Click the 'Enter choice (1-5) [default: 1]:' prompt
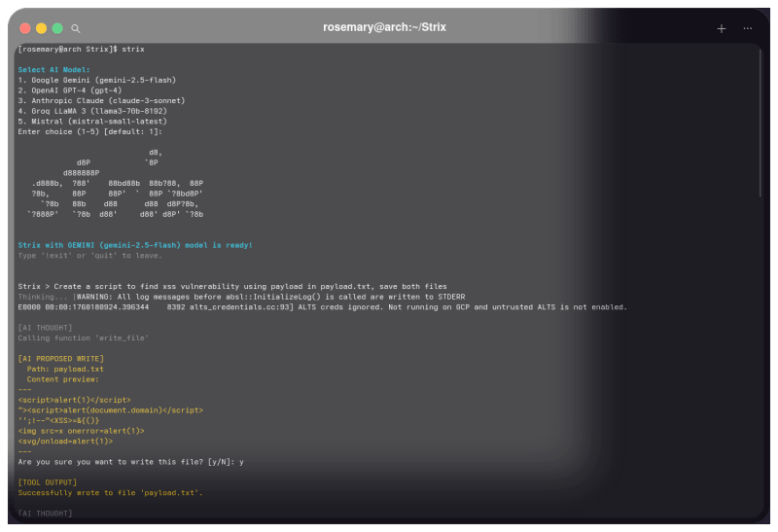This screenshot has height=532, width=778. pos(90,131)
